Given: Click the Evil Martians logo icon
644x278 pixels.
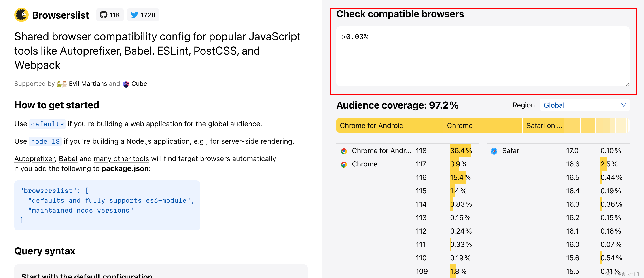Looking at the screenshot, I should pyautogui.click(x=62, y=84).
